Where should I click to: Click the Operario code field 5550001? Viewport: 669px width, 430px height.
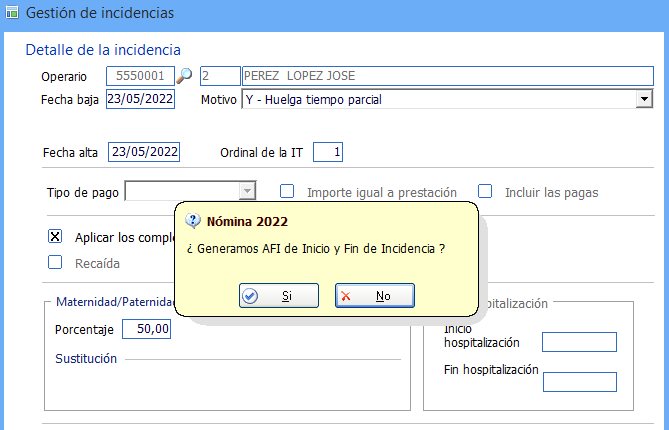pos(139,76)
